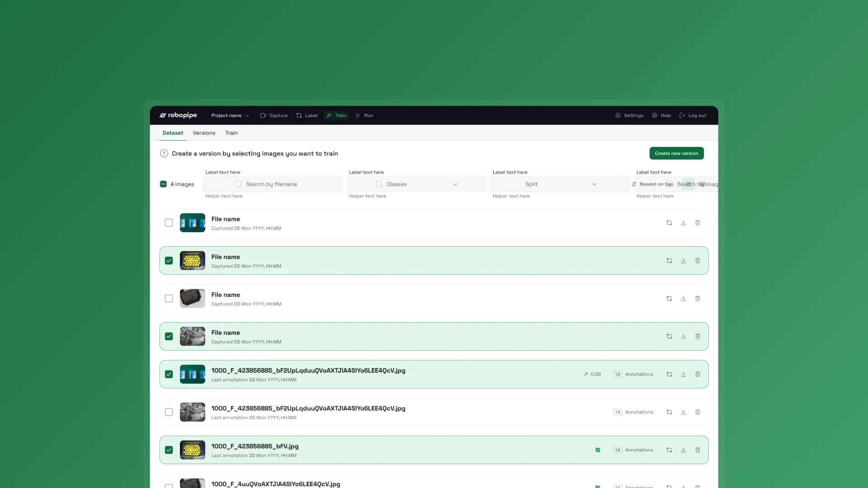Open Annotations for 1000_F_423856885_bFV.jpg
The width and height of the screenshot is (868, 488).
[633, 450]
